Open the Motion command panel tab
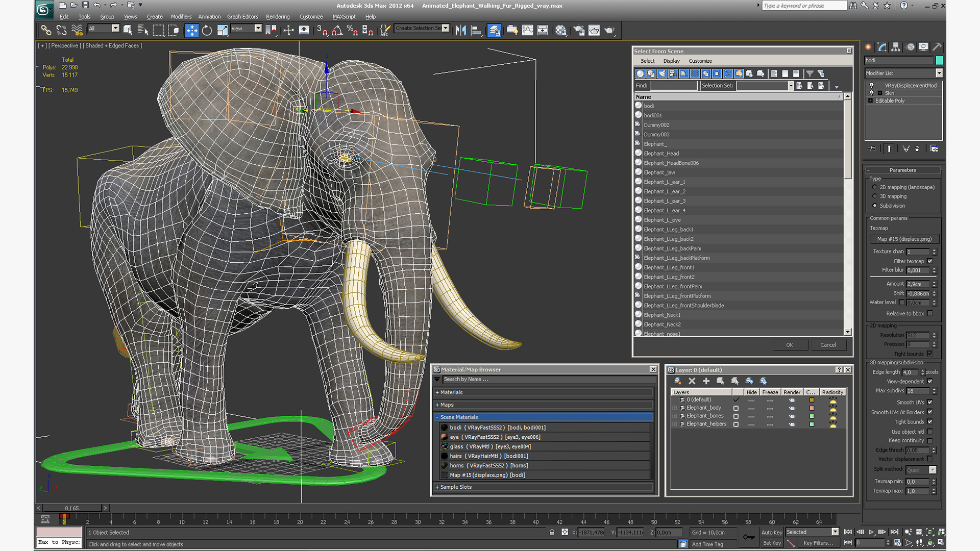The image size is (980, 551). [910, 47]
